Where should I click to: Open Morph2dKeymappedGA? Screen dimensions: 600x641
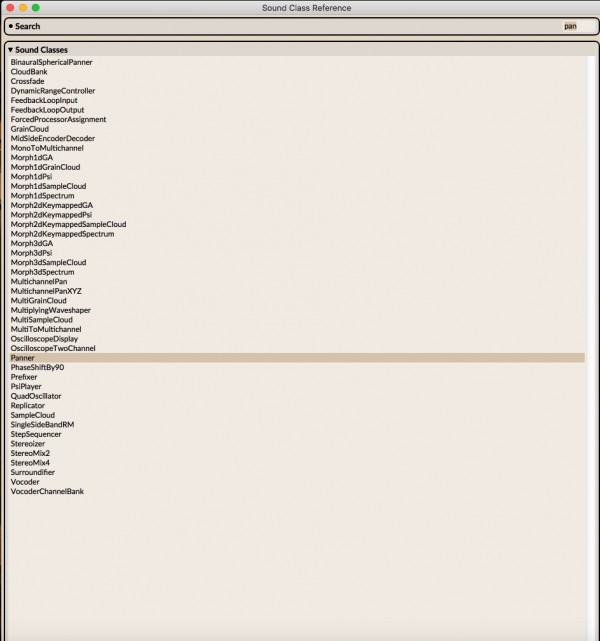coord(52,205)
